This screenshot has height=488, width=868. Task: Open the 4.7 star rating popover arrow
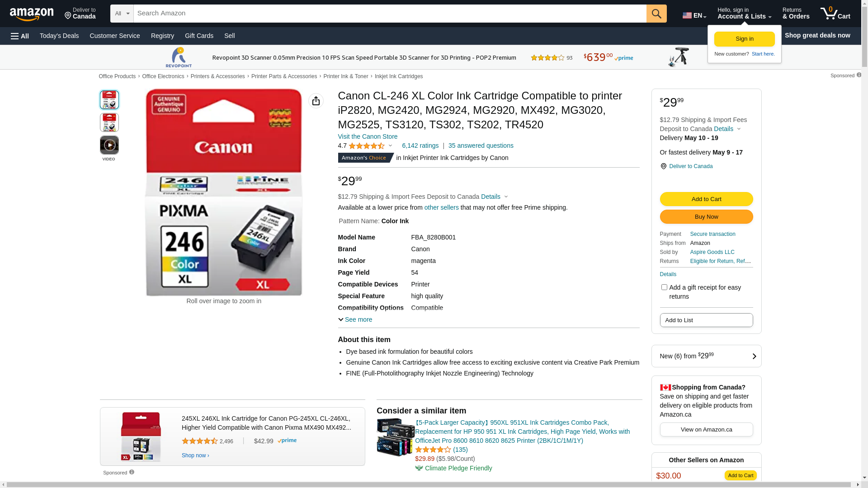click(391, 145)
